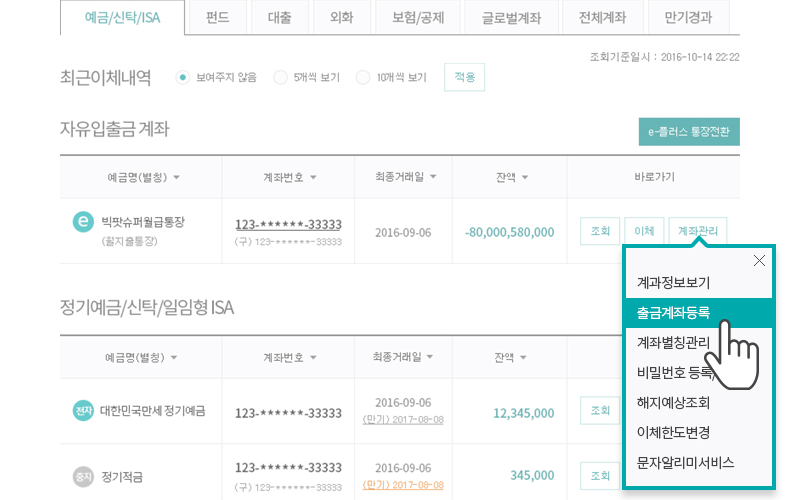
Task: Select the 5개씩 보기 radio option
Action: (x=280, y=78)
